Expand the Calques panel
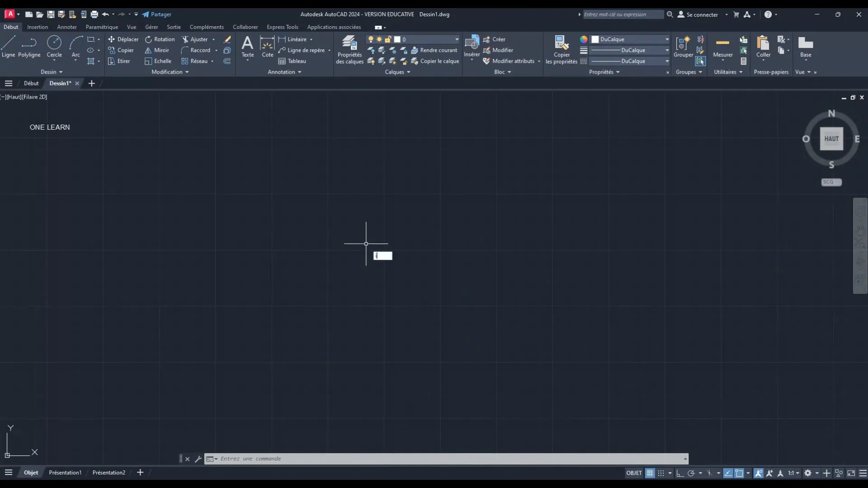Image resolution: width=868 pixels, height=488 pixels. tap(397, 72)
